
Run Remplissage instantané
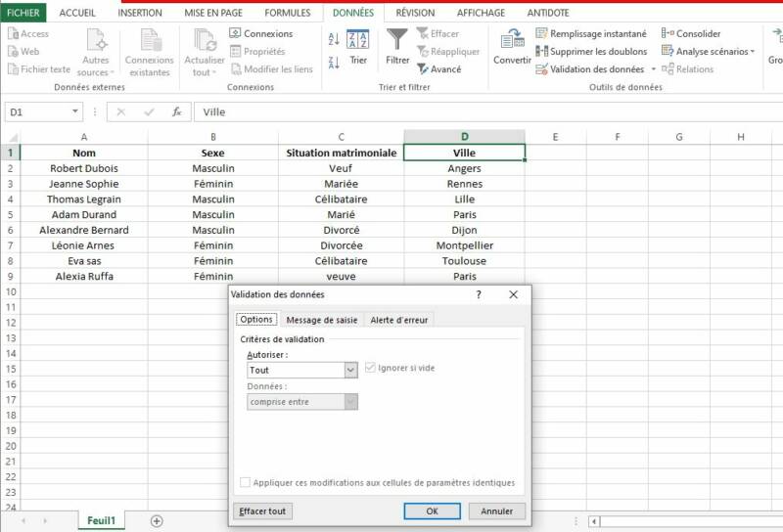pos(591,33)
